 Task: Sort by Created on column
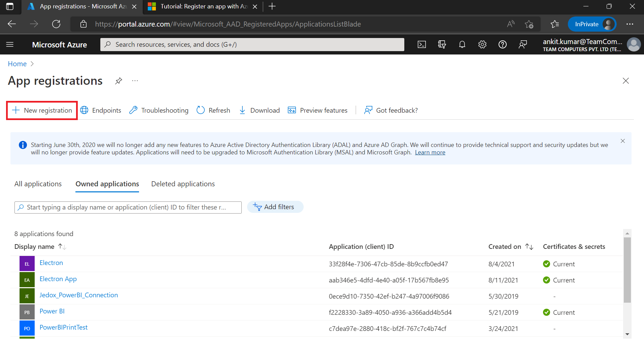[x=511, y=247]
